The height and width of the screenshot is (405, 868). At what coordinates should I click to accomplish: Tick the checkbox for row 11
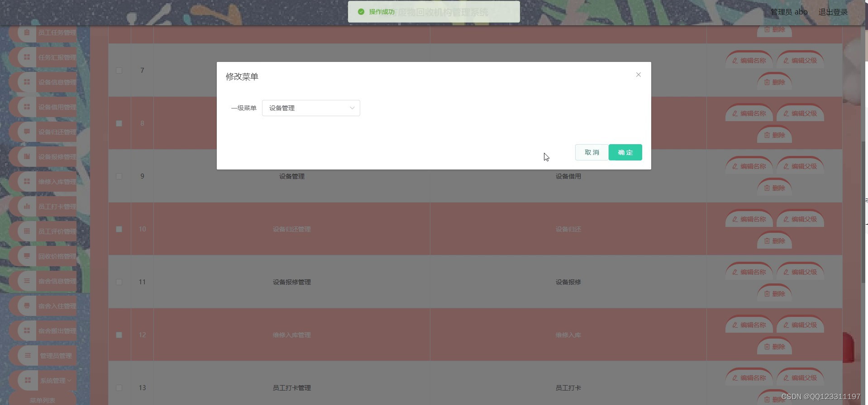(x=119, y=282)
